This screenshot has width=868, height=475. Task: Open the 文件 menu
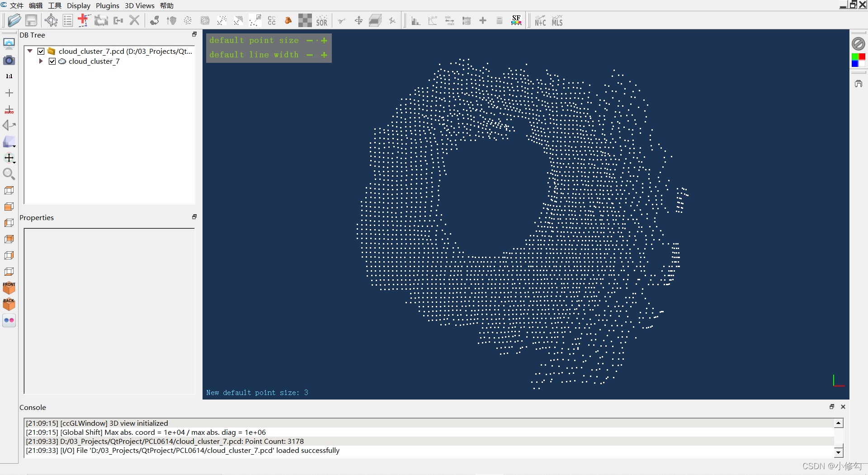pyautogui.click(x=17, y=5)
